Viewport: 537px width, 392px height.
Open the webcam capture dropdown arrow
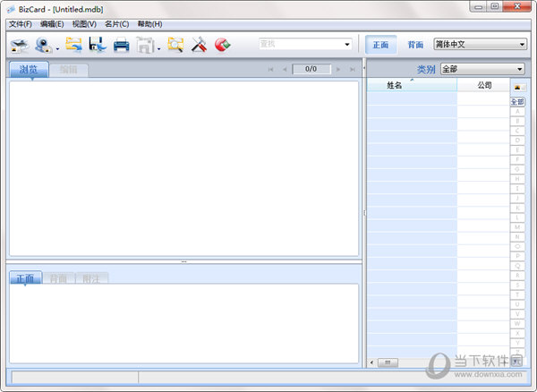click(x=57, y=49)
